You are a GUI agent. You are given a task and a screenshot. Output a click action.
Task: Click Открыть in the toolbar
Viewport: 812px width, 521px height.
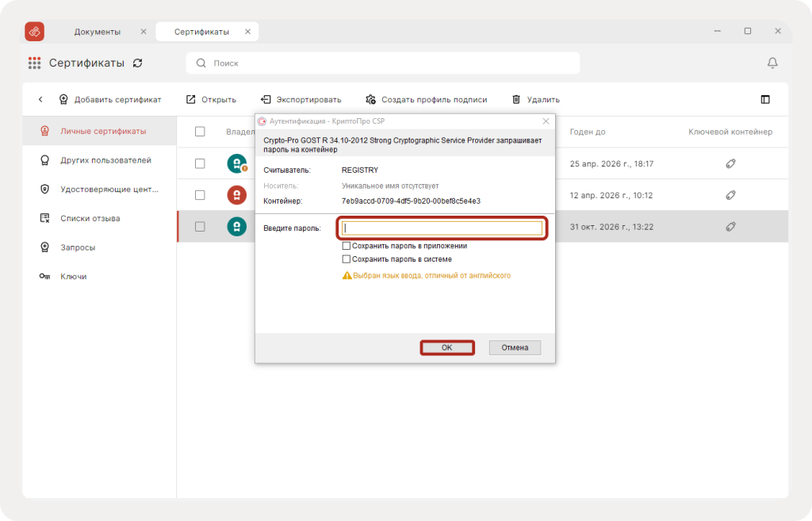tap(211, 99)
